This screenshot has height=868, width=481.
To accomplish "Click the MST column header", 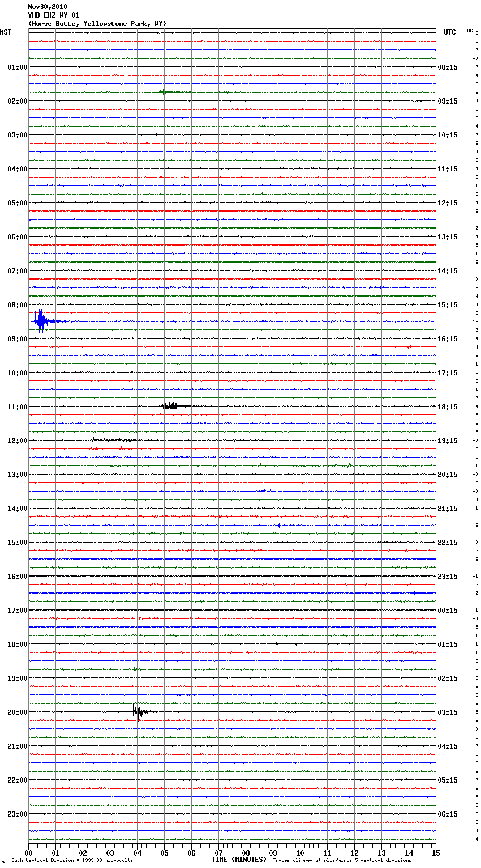I will [x=6, y=32].
